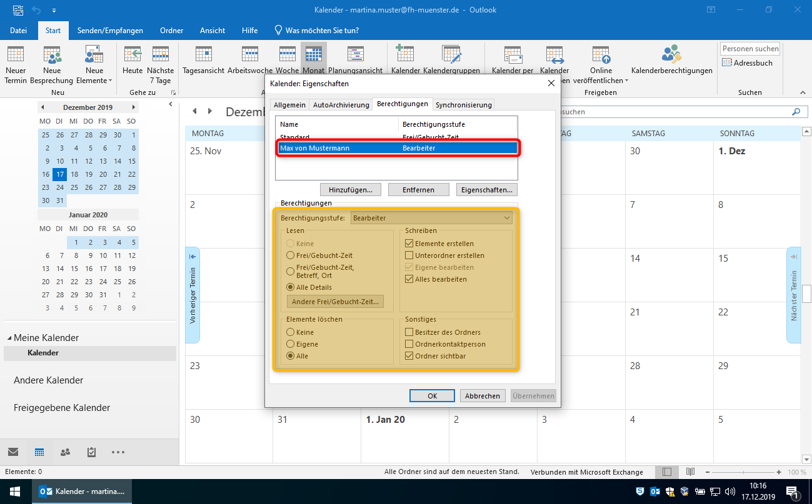Click Hinzufügen... button

coord(351,189)
